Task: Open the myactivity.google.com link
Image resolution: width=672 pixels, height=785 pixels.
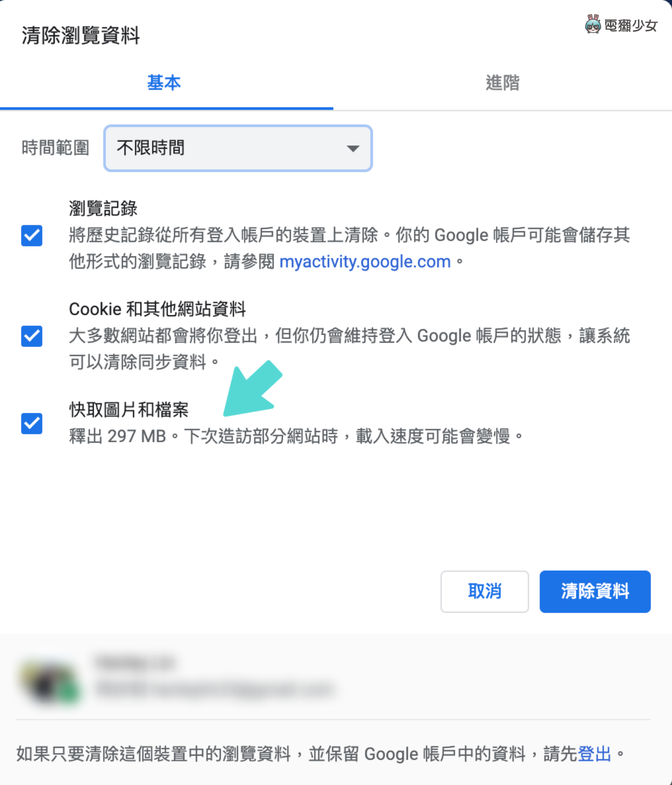Action: tap(365, 262)
